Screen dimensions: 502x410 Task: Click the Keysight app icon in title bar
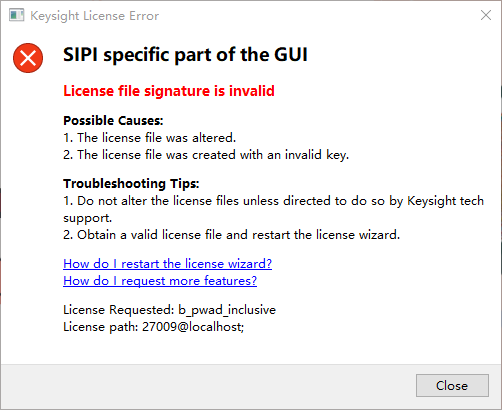[17, 15]
